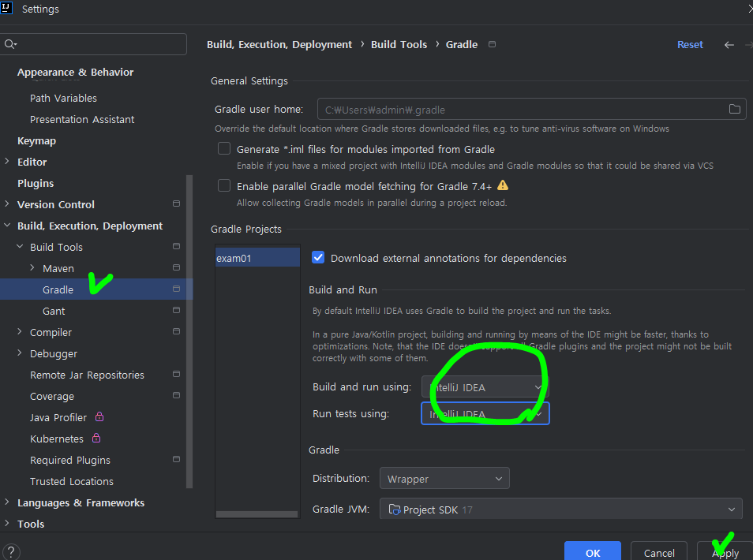Image resolution: width=753 pixels, height=560 pixels.
Task: Click the Reset link
Action: pyautogui.click(x=690, y=45)
